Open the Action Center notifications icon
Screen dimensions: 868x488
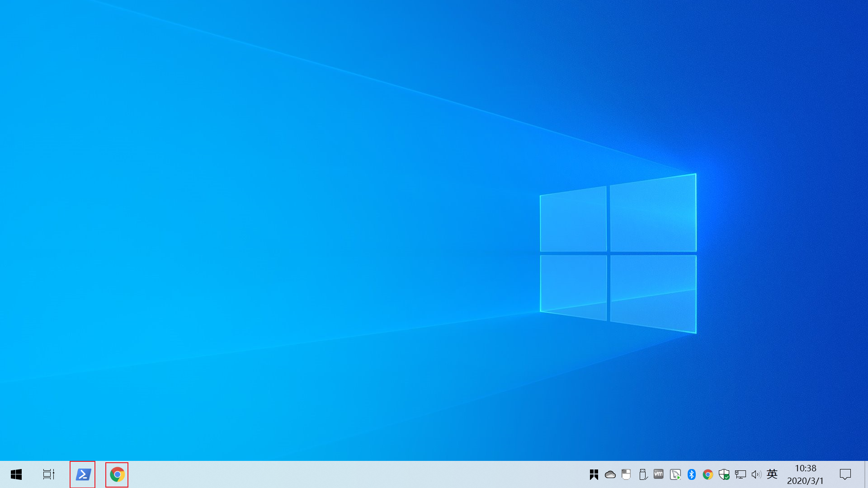[845, 474]
